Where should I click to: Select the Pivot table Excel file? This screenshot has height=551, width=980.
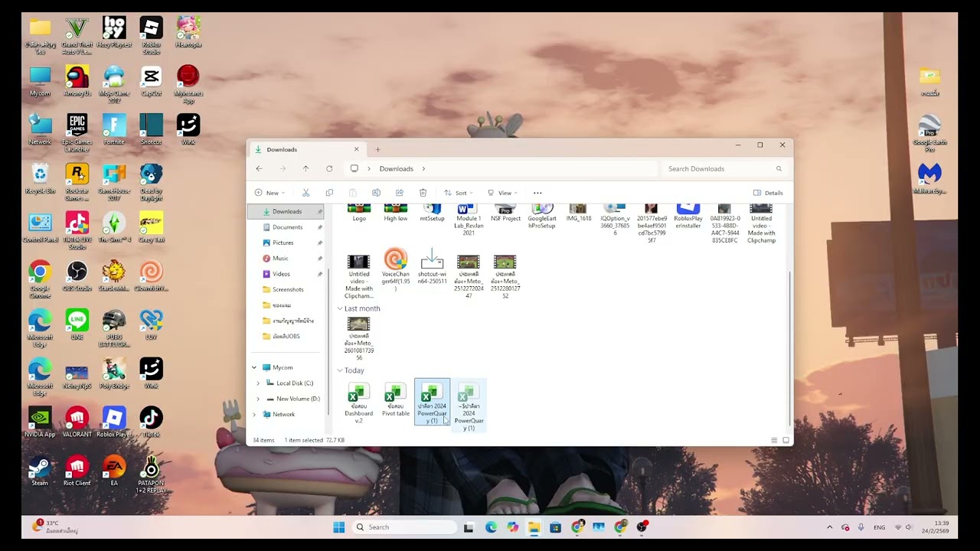[395, 400]
